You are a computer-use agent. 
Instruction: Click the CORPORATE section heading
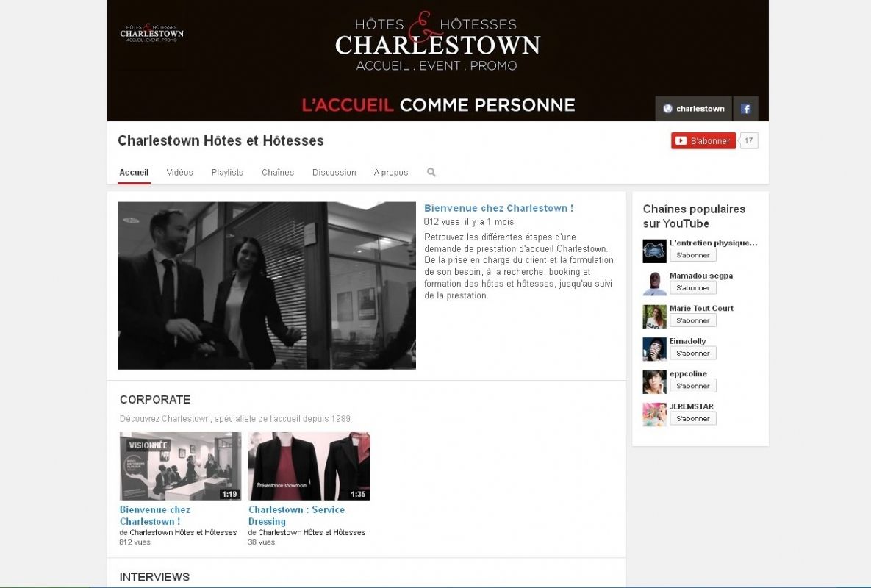tap(155, 400)
